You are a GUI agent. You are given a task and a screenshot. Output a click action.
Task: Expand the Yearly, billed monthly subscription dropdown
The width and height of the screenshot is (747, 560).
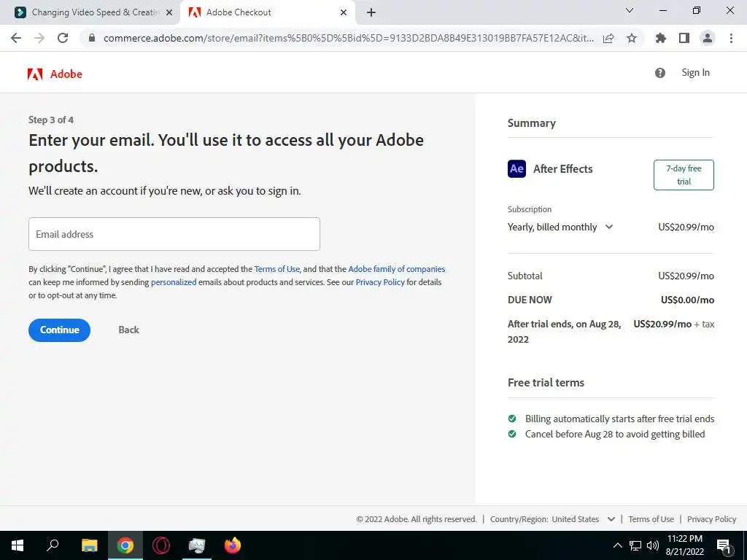point(560,227)
